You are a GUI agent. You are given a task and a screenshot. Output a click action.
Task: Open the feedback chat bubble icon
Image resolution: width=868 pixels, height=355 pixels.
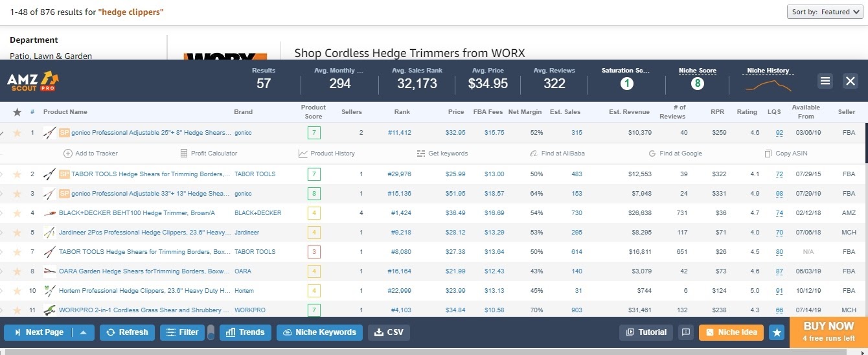point(685,332)
